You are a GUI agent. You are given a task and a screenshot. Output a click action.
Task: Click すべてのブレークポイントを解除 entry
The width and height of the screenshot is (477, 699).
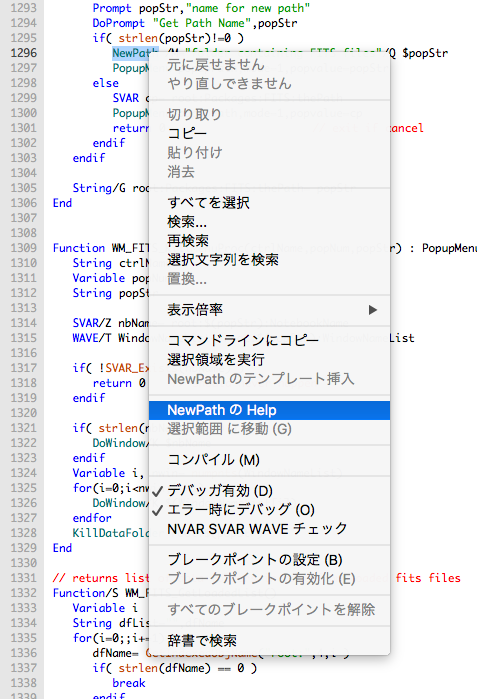[x=269, y=609]
